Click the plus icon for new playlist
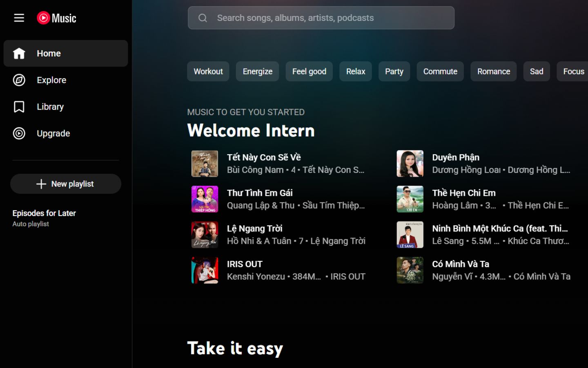 click(x=41, y=184)
